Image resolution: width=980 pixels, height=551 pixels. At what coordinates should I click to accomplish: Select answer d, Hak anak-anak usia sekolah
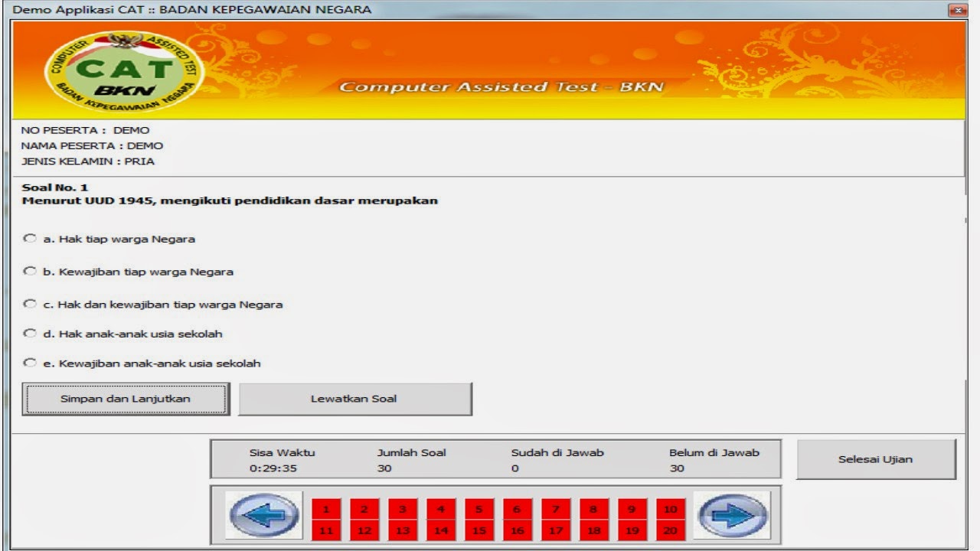(30, 334)
